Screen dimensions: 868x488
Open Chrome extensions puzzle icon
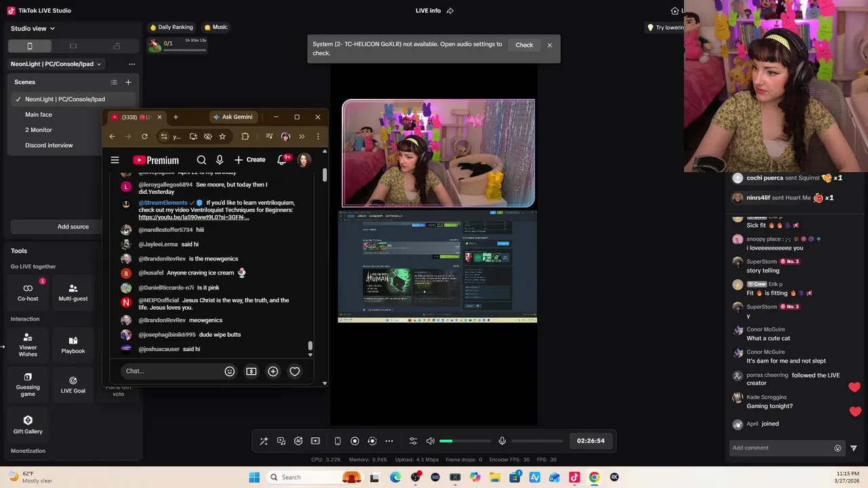tap(245, 136)
